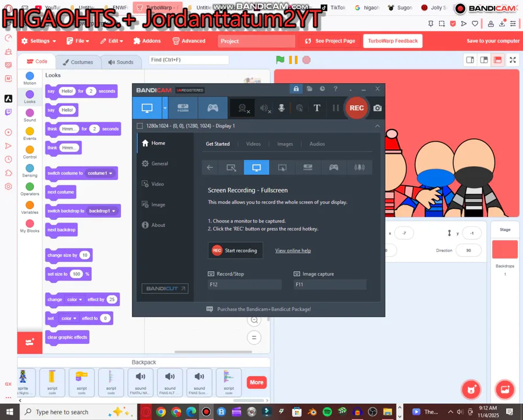
Task: Open the Bandicam help question mark
Action: click(335, 89)
